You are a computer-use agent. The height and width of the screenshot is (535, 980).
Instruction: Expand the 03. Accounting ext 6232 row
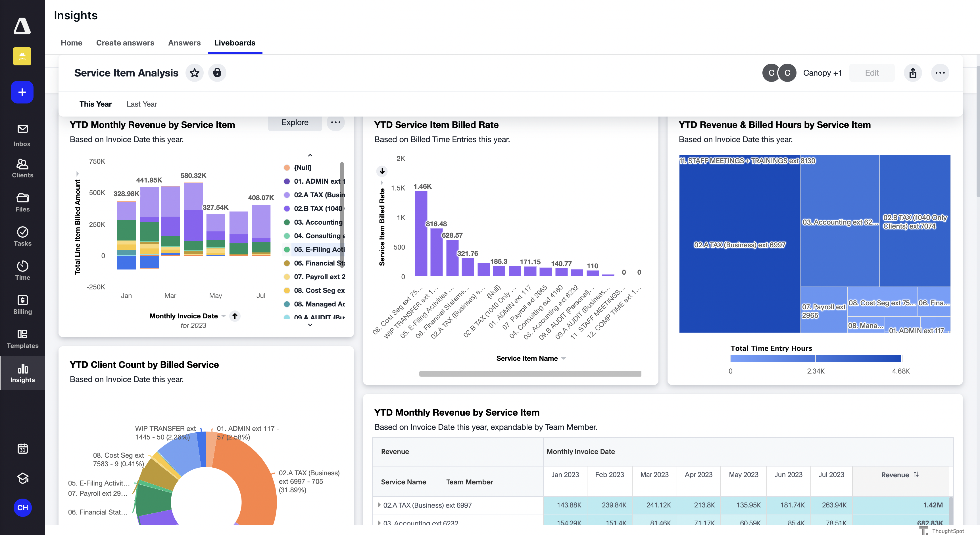pyautogui.click(x=379, y=523)
